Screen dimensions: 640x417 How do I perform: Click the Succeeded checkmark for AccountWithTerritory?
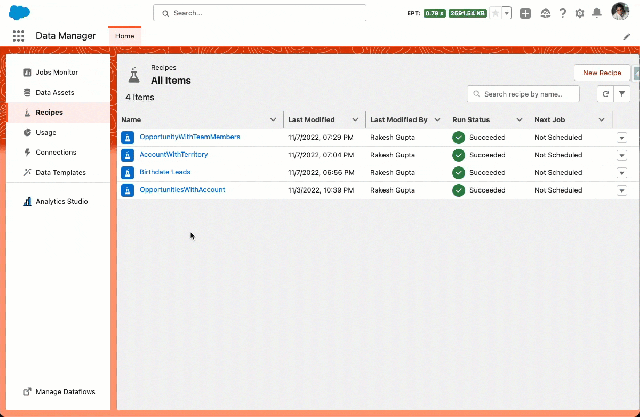coord(458,155)
